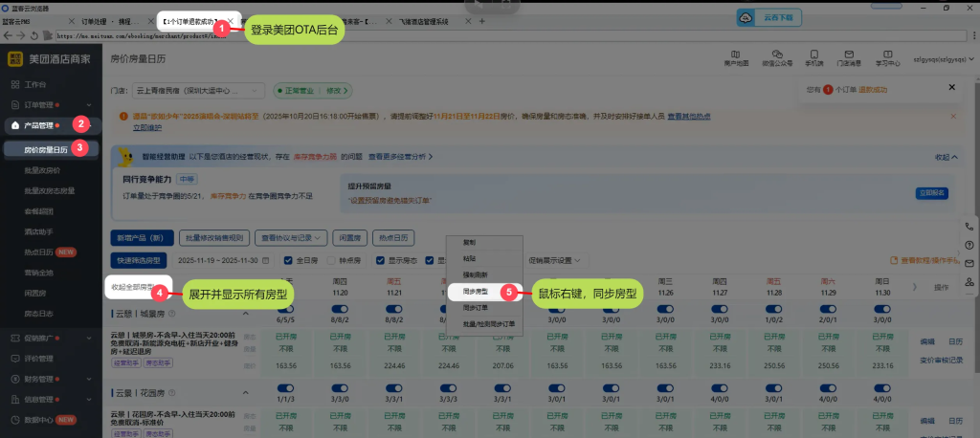The width and height of the screenshot is (980, 438).
Task: Close the refund success notification
Action: tap(951, 87)
